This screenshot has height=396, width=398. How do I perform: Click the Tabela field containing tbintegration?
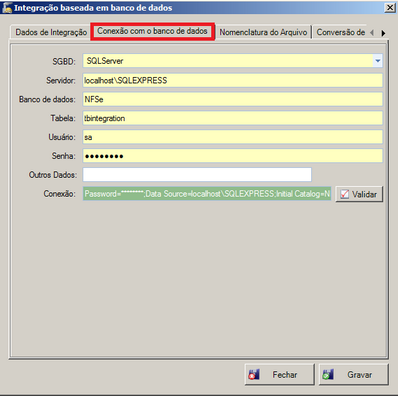[233, 118]
